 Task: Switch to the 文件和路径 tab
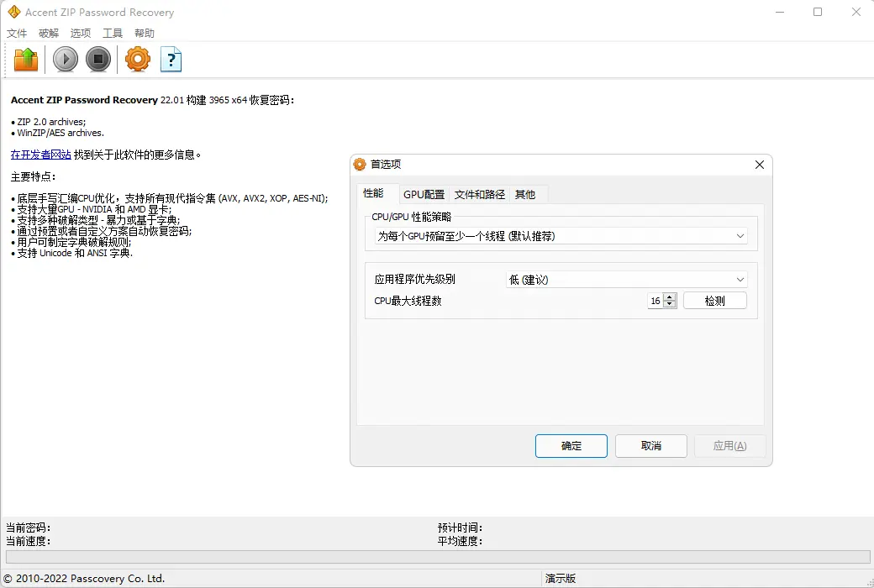479,195
